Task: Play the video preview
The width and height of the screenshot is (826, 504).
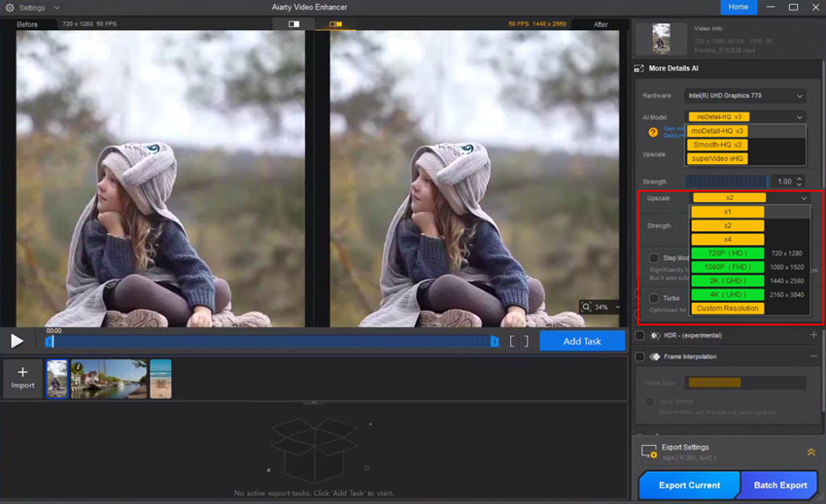Action: coord(17,341)
